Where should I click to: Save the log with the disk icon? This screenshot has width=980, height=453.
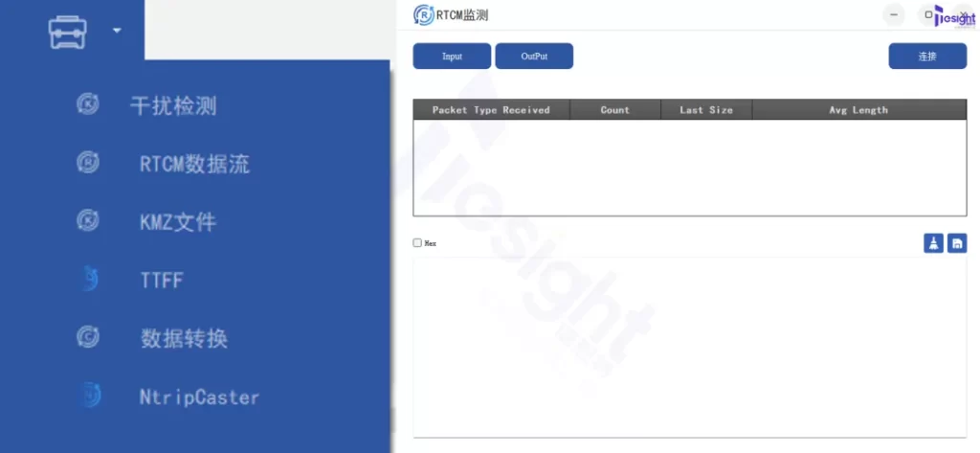pos(957,243)
